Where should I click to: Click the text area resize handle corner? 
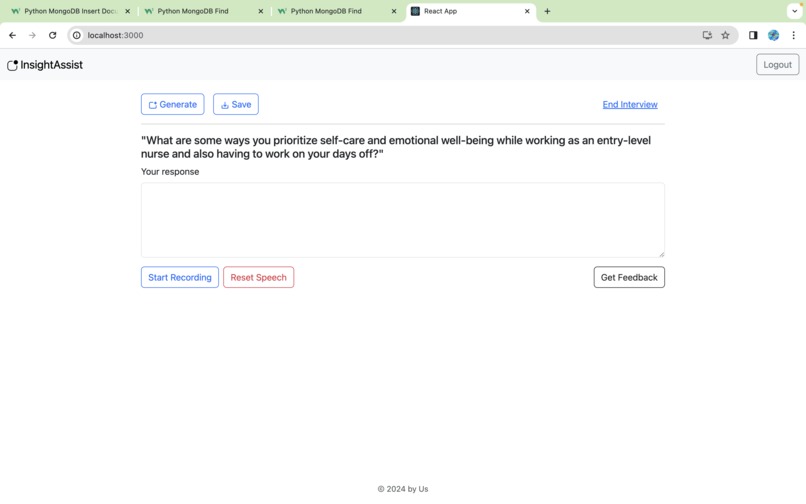click(662, 254)
